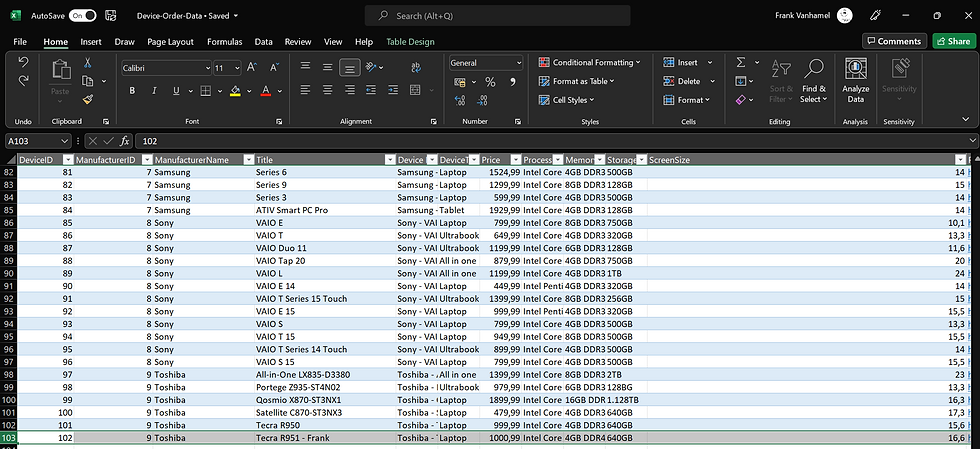This screenshot has width=980, height=449.
Task: Open Title column filter dropdown
Action: tap(391, 160)
